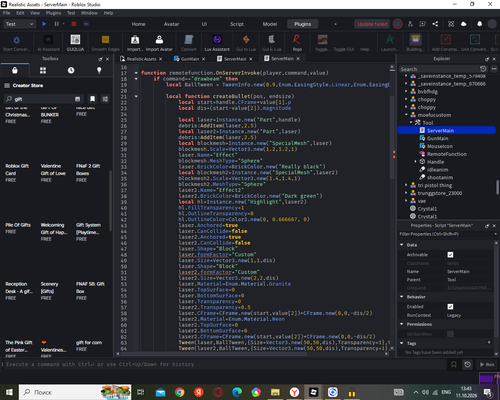Select Toolbox Creator Store bag tab
This screenshot has width=500, height=400.
coord(15,70)
